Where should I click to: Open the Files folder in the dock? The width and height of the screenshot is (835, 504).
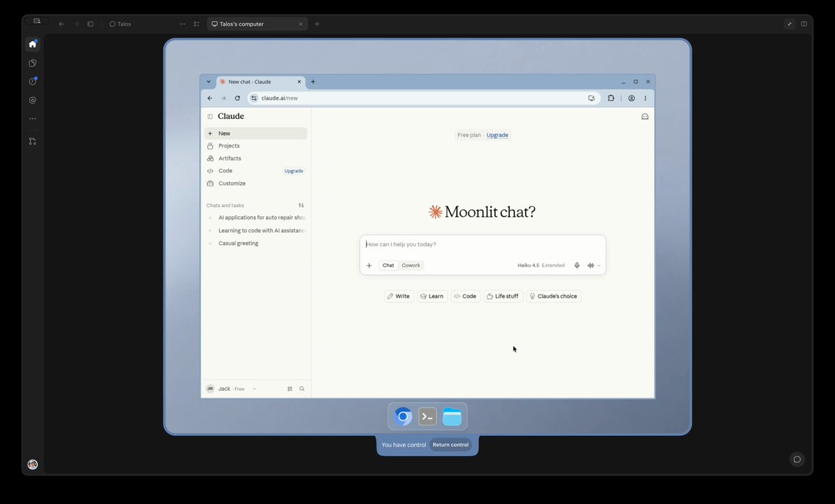[x=452, y=416]
